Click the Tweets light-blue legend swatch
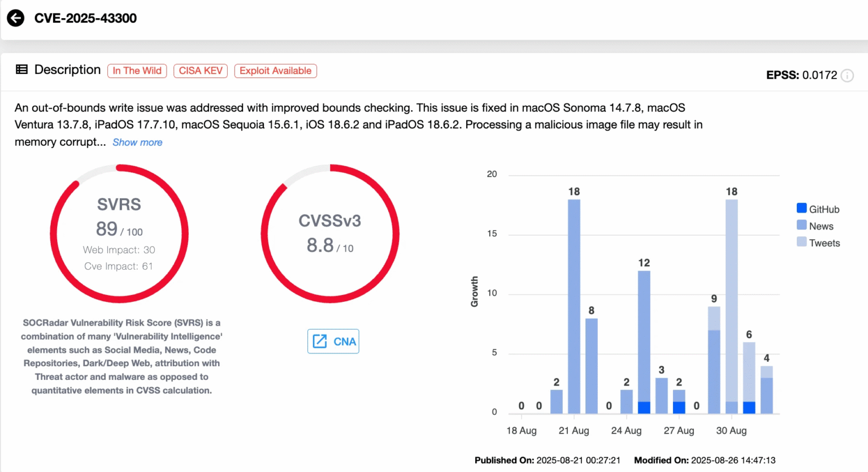Viewport: 868px width, 472px height. [x=802, y=242]
